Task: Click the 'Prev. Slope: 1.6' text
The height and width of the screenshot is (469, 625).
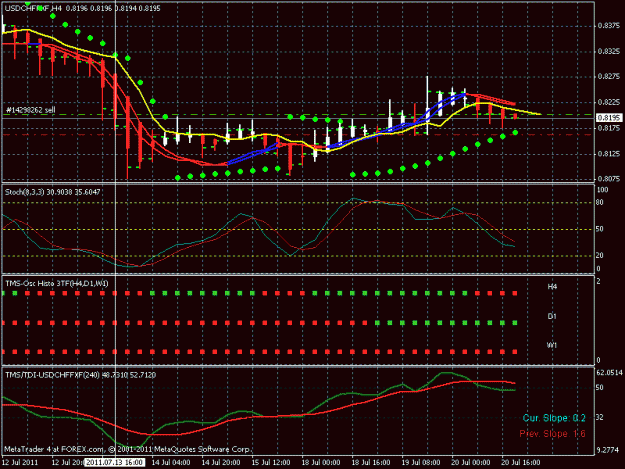Action: (552, 434)
